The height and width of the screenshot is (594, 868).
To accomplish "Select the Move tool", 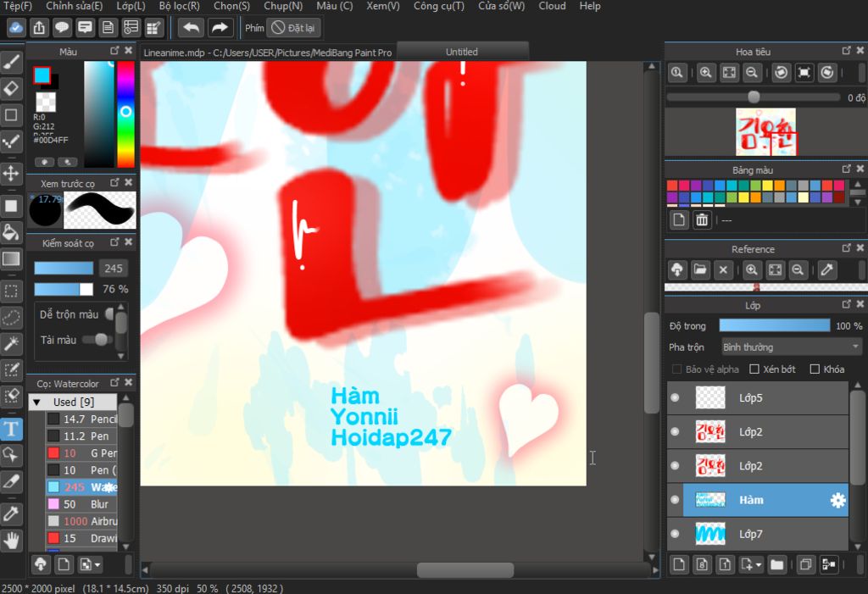I will click(x=11, y=173).
